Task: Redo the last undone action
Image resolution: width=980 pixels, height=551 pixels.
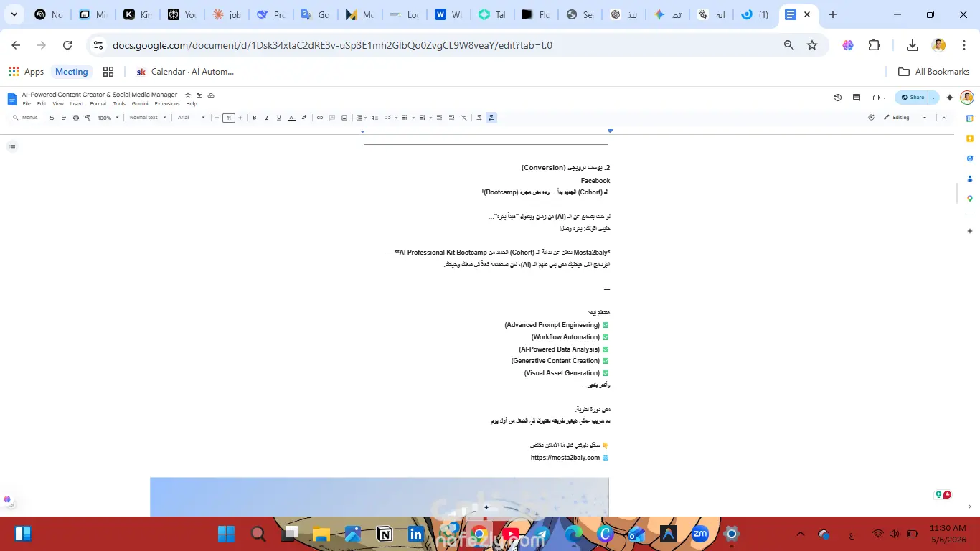Action: point(64,118)
